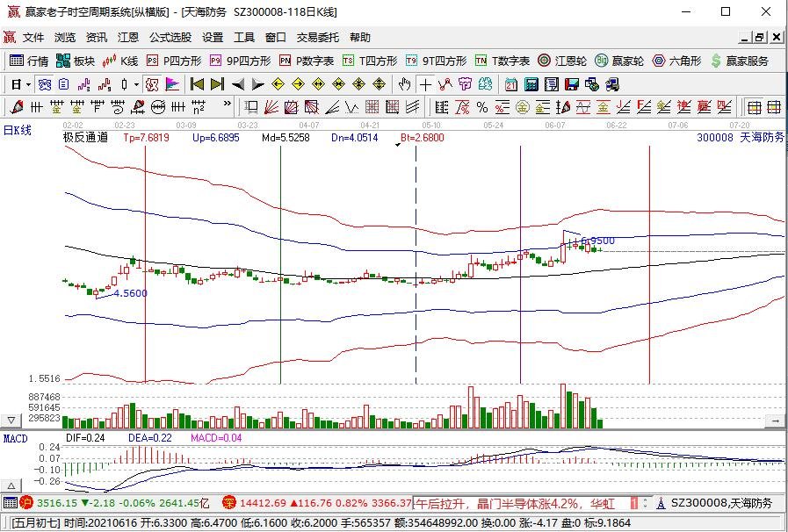Switch to K线 candlestick chart
The width and height of the screenshot is (788, 532).
tap(119, 61)
